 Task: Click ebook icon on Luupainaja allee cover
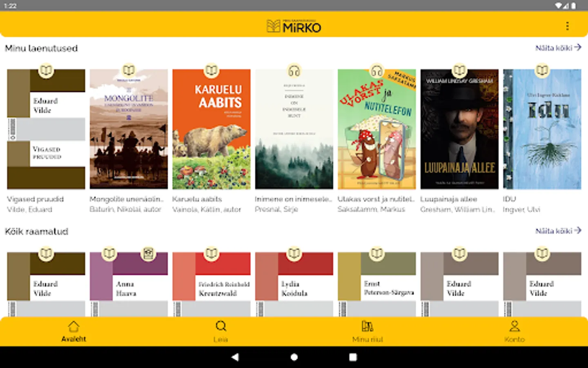coord(459,70)
